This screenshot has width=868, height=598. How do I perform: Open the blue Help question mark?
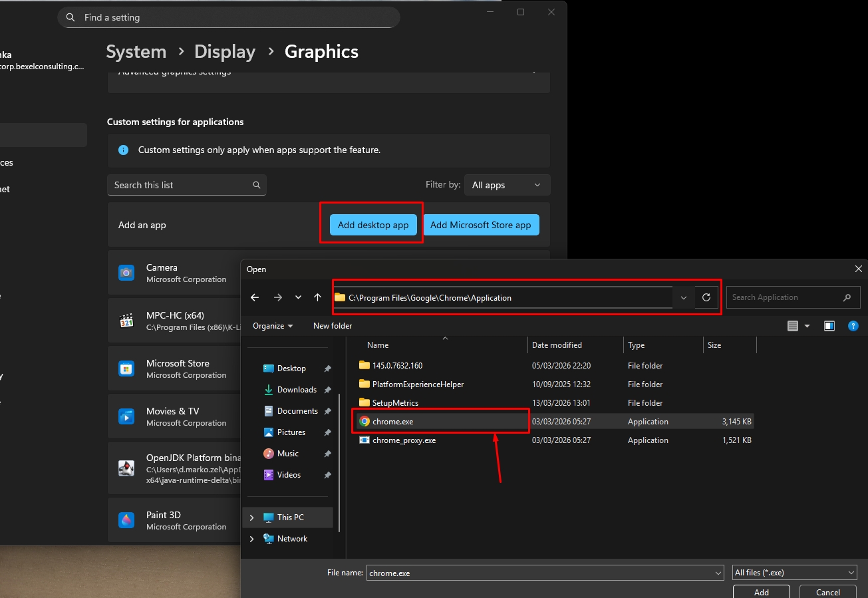point(853,326)
